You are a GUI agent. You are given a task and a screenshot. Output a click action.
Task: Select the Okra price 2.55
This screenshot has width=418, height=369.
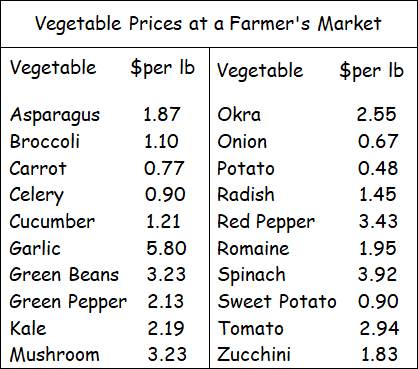[x=376, y=114]
